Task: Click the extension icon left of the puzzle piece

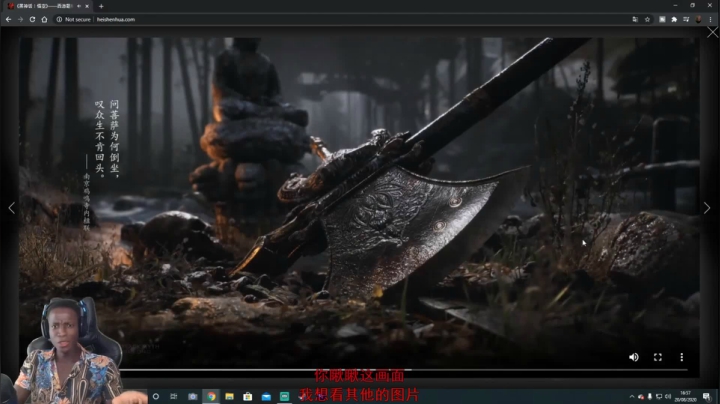Action: point(662,19)
